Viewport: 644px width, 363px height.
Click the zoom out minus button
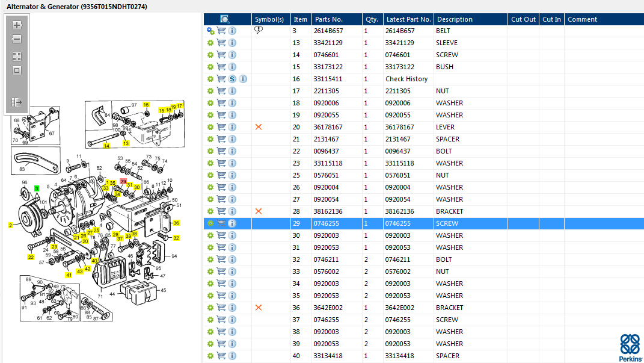(17, 39)
